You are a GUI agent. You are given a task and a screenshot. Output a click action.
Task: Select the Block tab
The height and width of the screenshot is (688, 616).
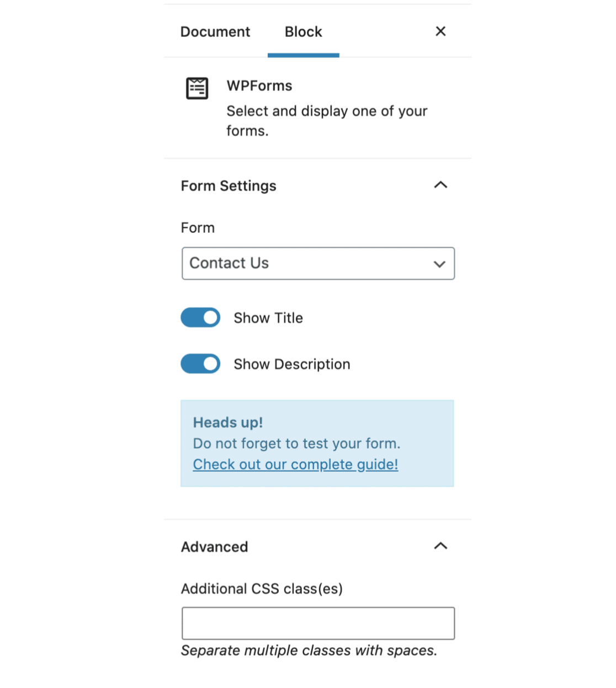(x=303, y=32)
